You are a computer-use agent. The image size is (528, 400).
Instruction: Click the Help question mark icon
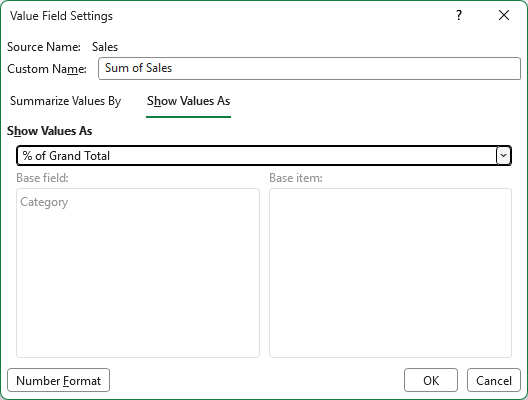[x=459, y=15]
